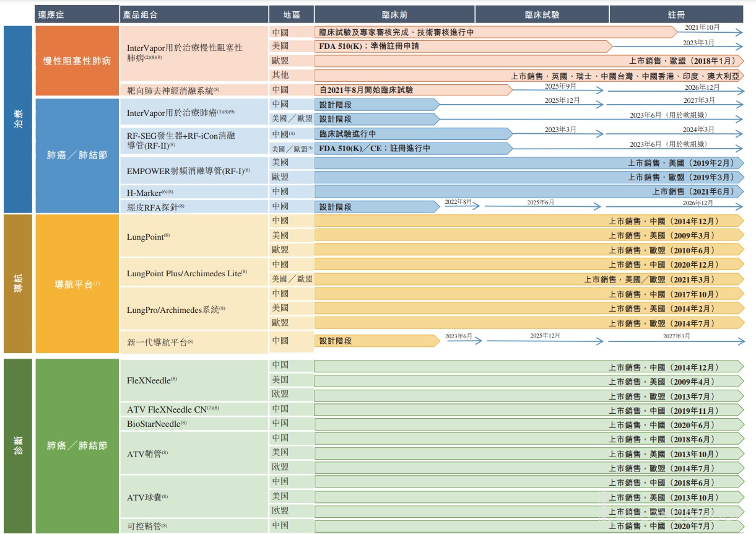Select bar 上市銷售，歐盟（2013年7月）
Image resolution: width=756 pixels, height=534 pixels.
click(529, 396)
